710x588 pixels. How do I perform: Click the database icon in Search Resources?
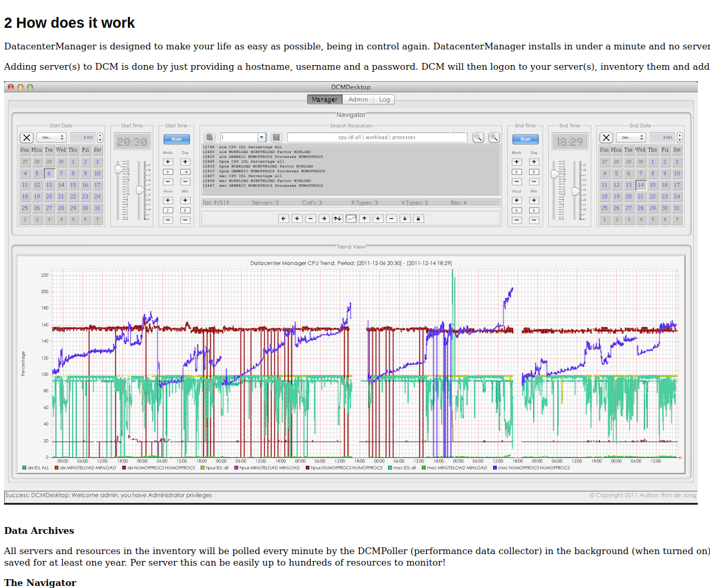(x=209, y=138)
